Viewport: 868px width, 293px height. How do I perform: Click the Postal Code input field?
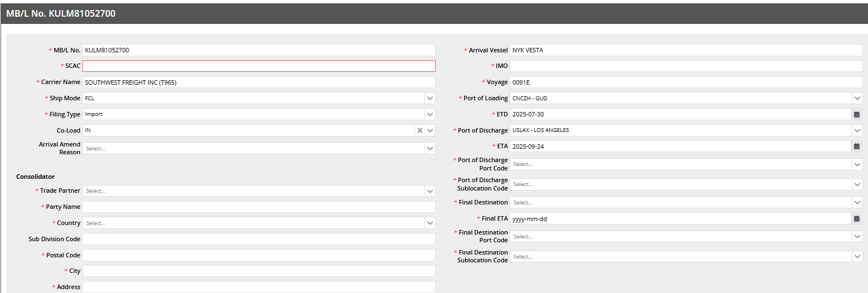(259, 255)
